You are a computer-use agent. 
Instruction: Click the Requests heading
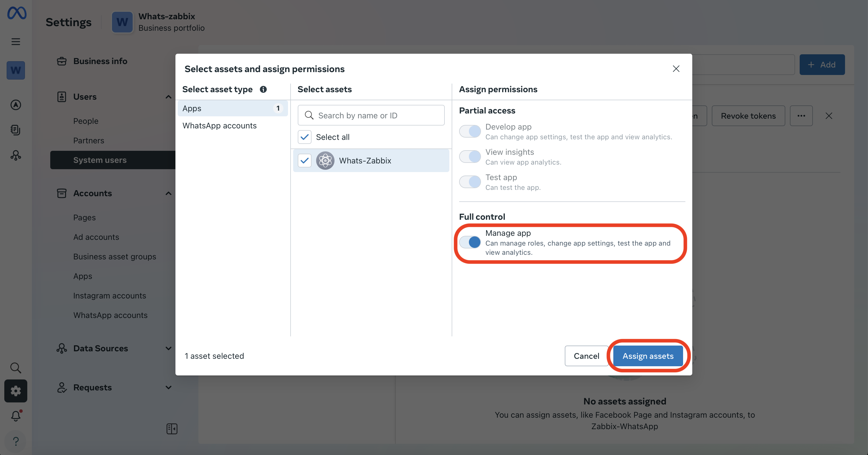click(x=92, y=387)
